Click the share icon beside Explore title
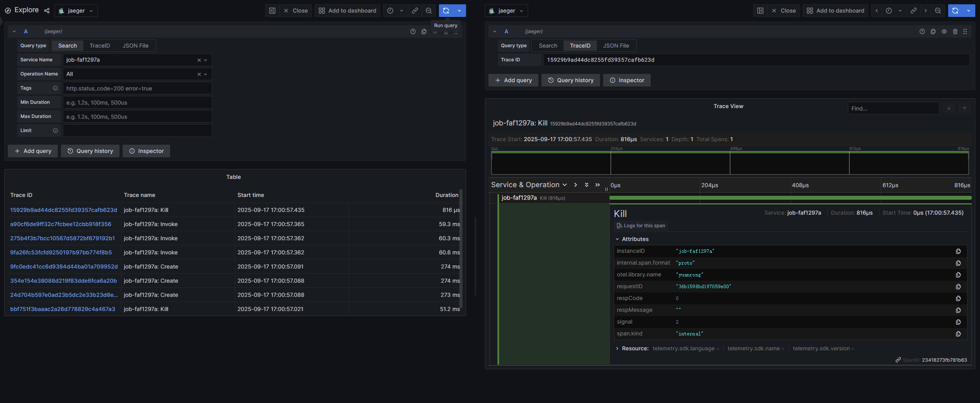This screenshot has width=980, height=403. (47, 11)
